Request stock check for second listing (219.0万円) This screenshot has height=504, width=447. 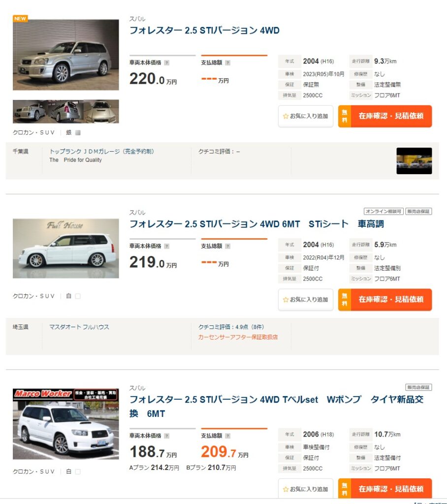click(385, 300)
